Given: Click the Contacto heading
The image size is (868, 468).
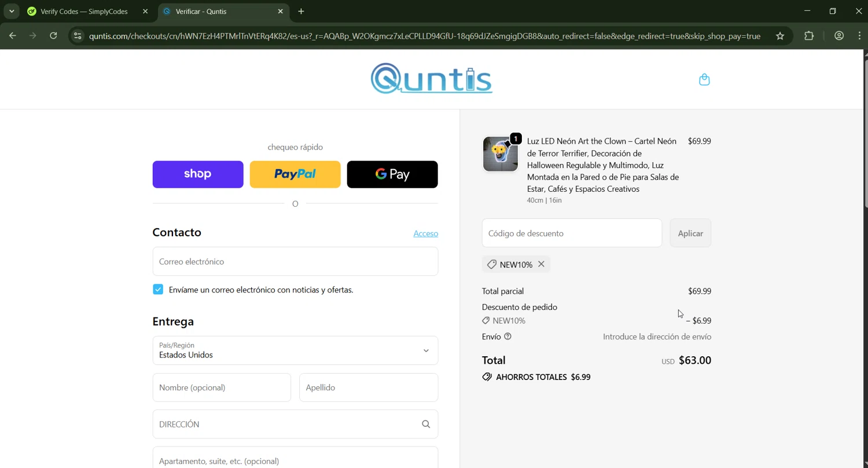Looking at the screenshot, I should click(x=177, y=232).
